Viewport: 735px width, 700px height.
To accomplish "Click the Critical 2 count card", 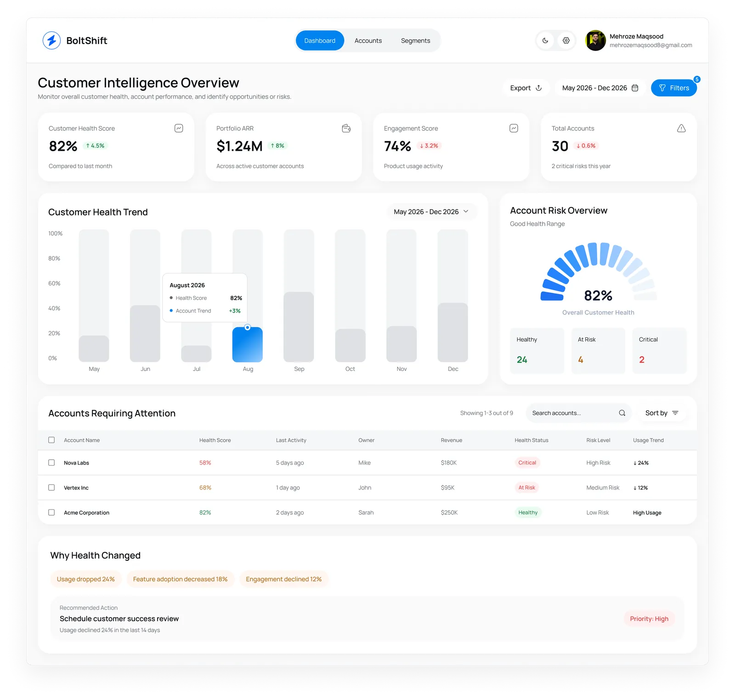I will click(x=659, y=350).
